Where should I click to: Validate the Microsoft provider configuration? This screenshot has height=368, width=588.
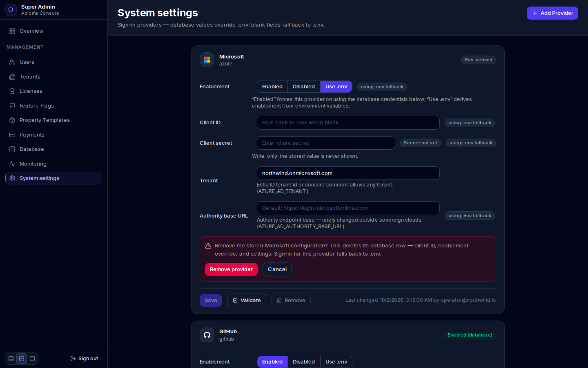point(247,301)
